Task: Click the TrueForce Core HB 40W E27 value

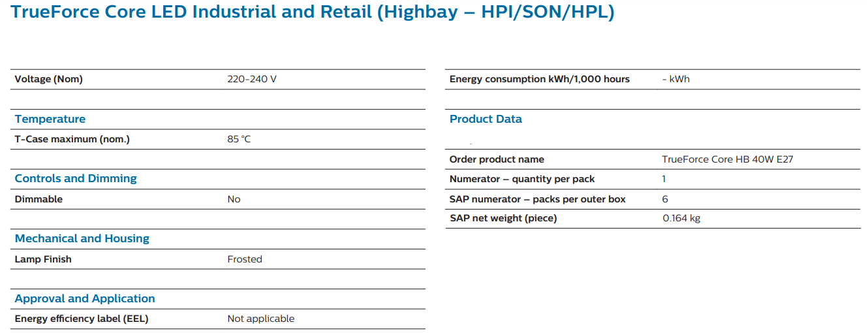Action: pyautogui.click(x=728, y=159)
